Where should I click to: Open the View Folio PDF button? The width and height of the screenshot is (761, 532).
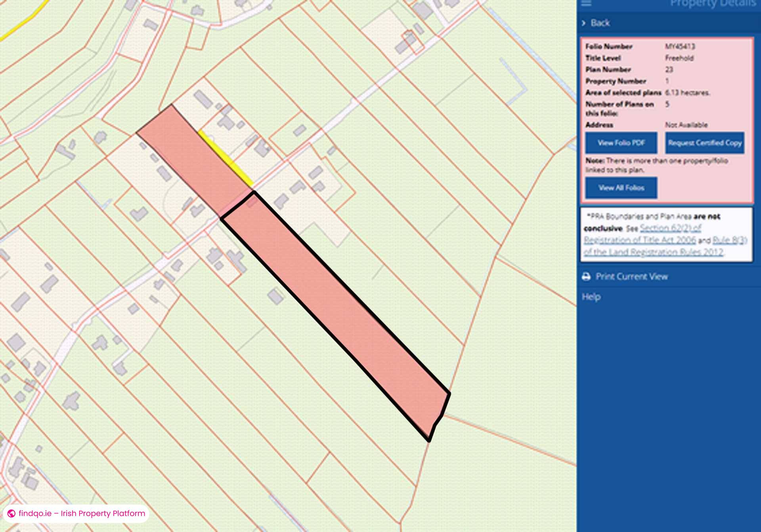[621, 143]
